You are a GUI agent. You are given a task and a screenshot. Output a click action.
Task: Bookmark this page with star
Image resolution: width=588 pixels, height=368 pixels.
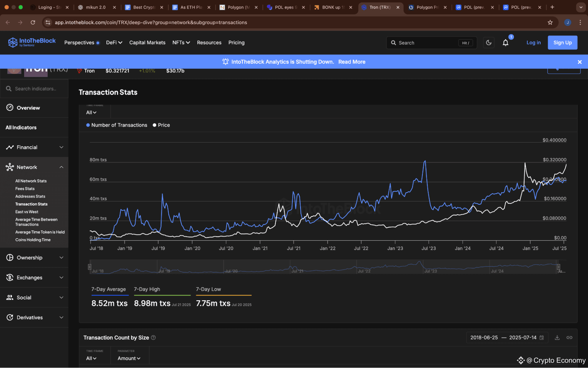(x=550, y=22)
